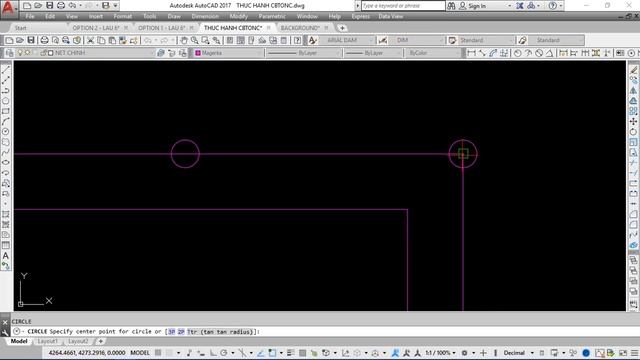Toggle lineweight display in status bar
Screen dimensions: 640x360
[x=290, y=353]
